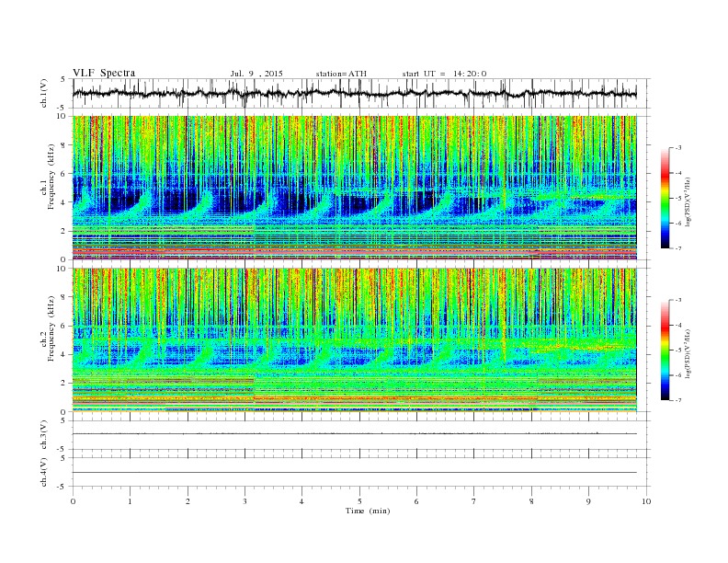Click time axis tick label "0"

pos(73,501)
